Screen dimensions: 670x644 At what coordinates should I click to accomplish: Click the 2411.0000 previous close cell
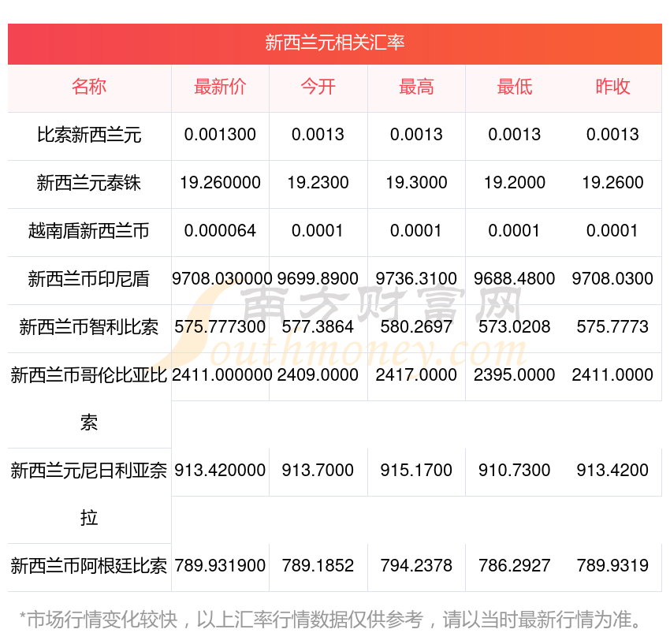coord(612,374)
